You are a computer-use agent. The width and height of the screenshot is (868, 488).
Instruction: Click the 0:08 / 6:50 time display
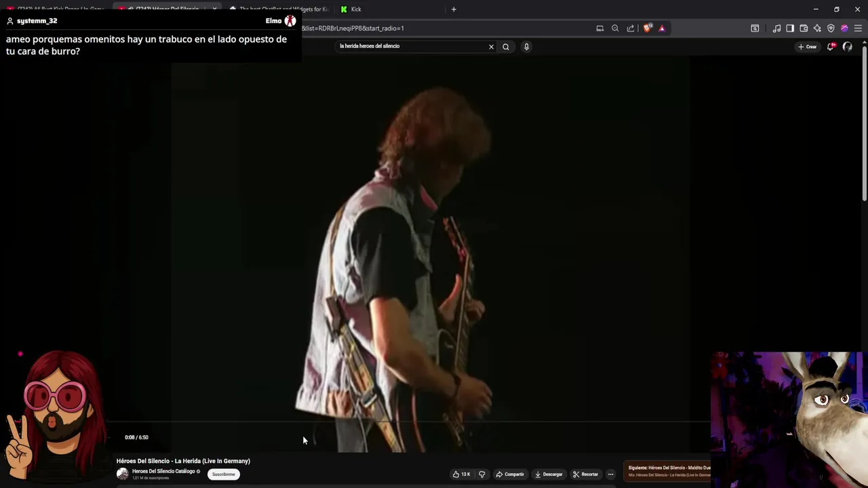[x=136, y=437]
